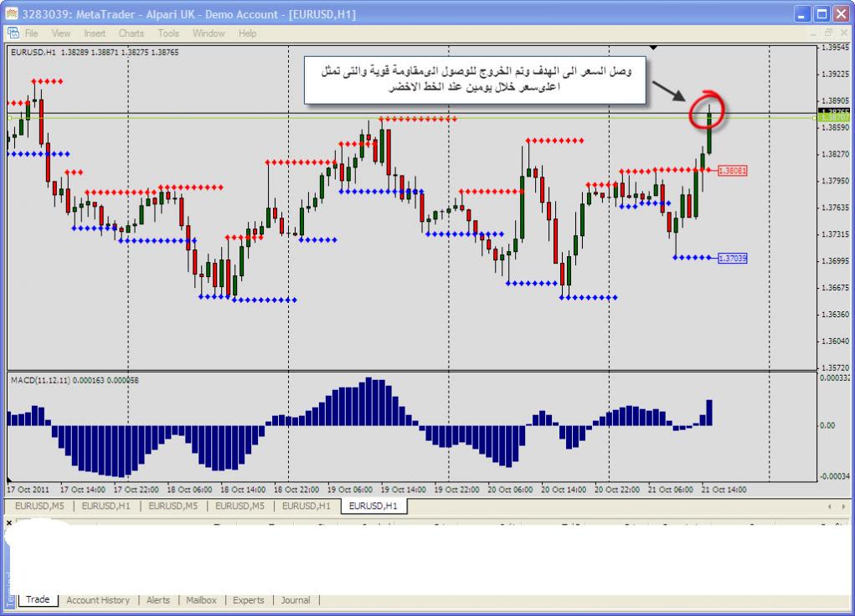Click the red 1.38061 price label
The width and height of the screenshot is (855, 616).
click(x=732, y=171)
